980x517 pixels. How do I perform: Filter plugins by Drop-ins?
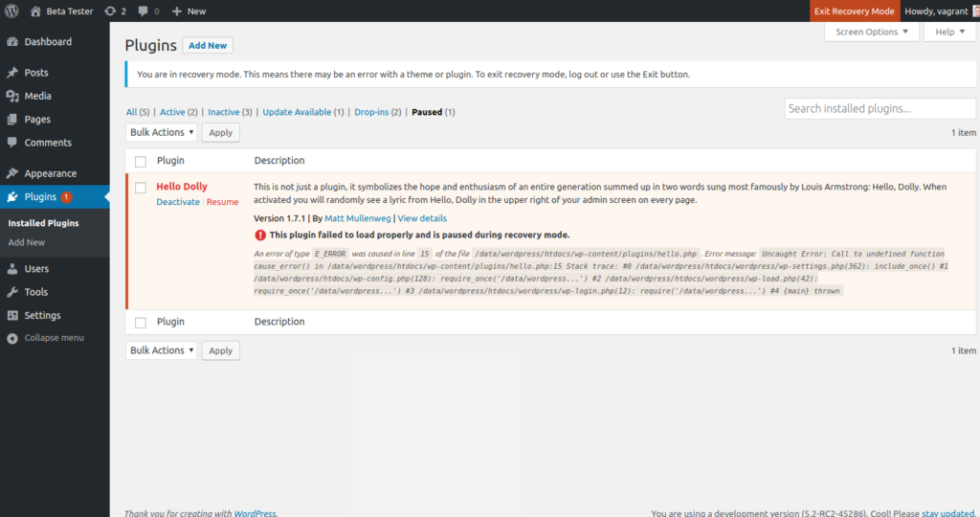point(371,112)
